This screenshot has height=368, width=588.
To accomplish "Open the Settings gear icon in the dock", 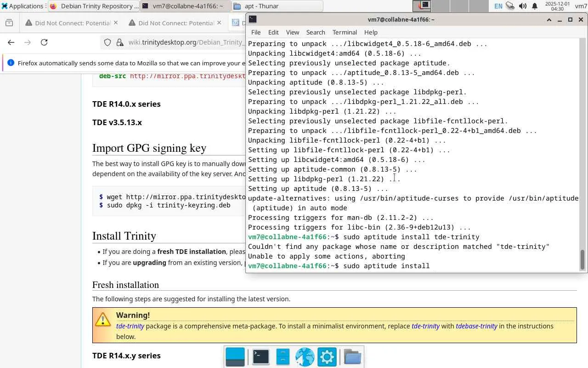I will (x=327, y=357).
